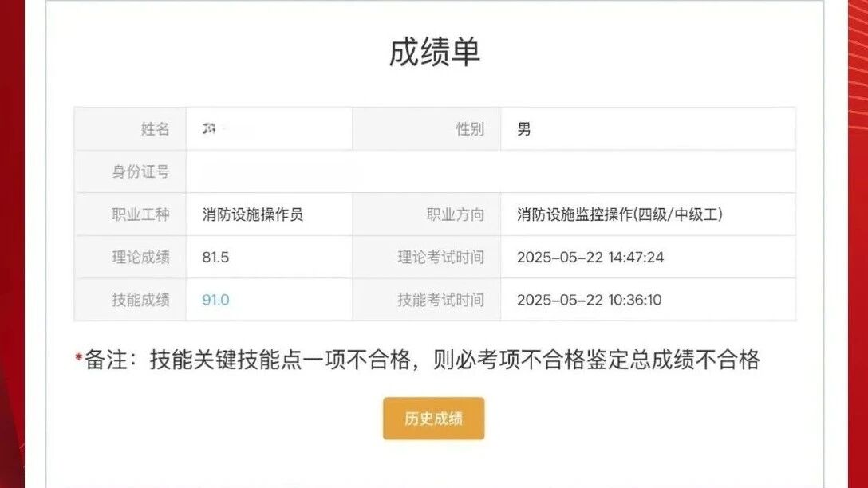The width and height of the screenshot is (868, 488).
Task: Click the 历史成绩 button
Action: click(433, 419)
